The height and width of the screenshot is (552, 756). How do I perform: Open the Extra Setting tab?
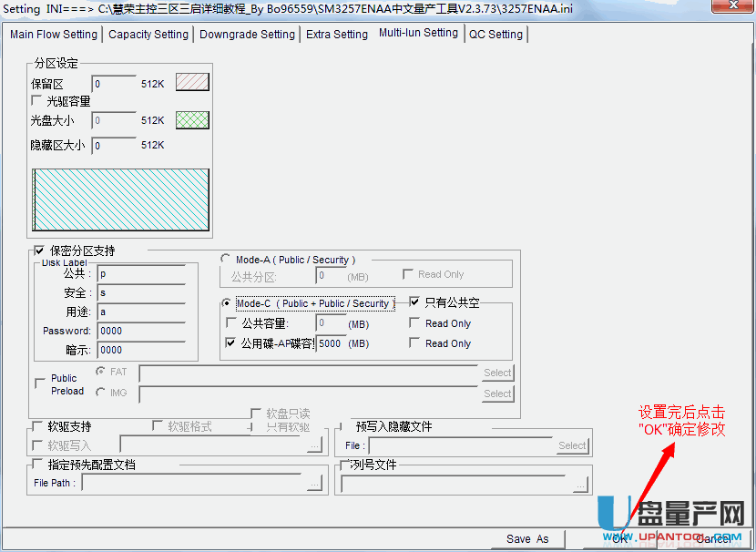click(337, 35)
